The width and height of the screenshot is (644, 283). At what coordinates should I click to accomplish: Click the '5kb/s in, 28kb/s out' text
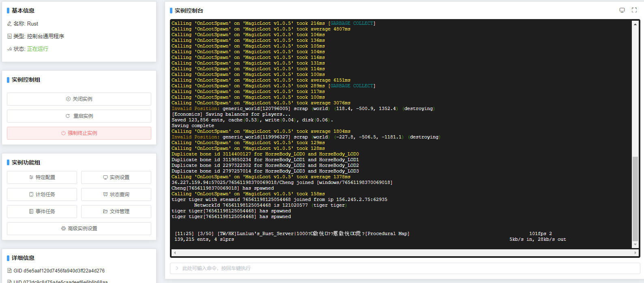(538, 240)
